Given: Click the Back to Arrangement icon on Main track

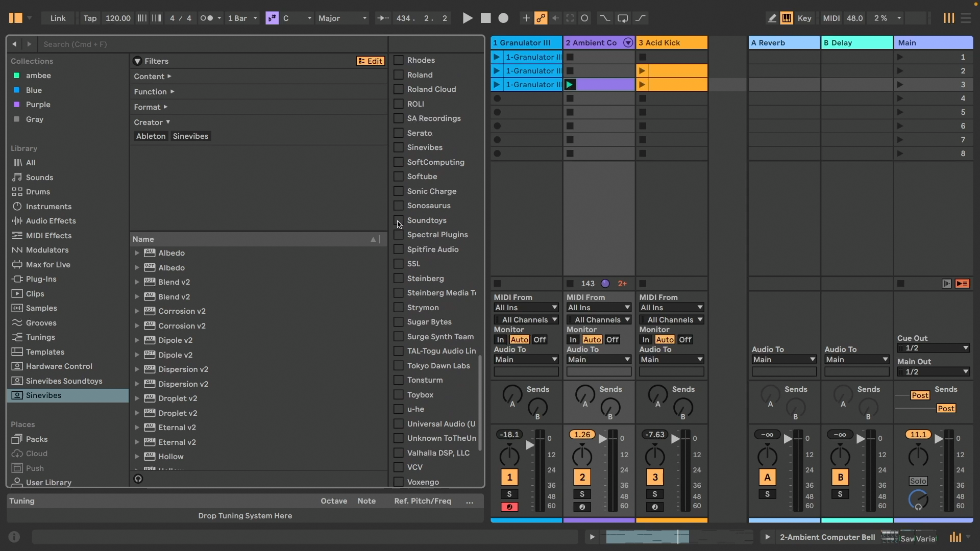Looking at the screenshot, I should 962,283.
